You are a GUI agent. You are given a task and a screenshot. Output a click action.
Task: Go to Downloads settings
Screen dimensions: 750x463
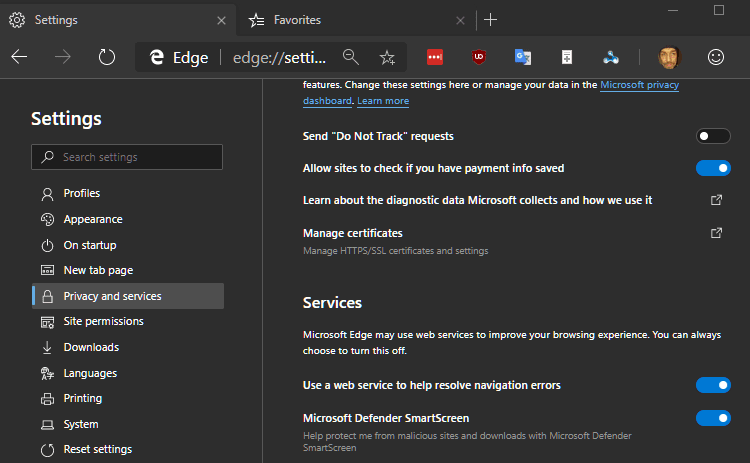[127, 347]
